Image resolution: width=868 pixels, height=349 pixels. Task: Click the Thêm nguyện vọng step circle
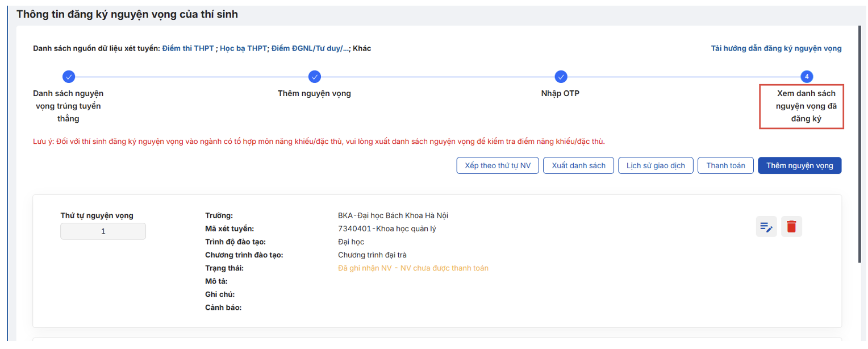point(314,77)
